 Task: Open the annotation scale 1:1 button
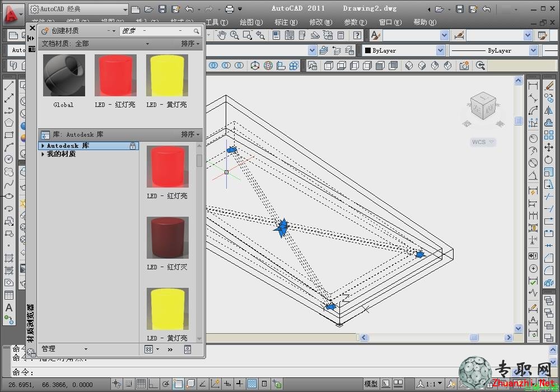[430, 384]
